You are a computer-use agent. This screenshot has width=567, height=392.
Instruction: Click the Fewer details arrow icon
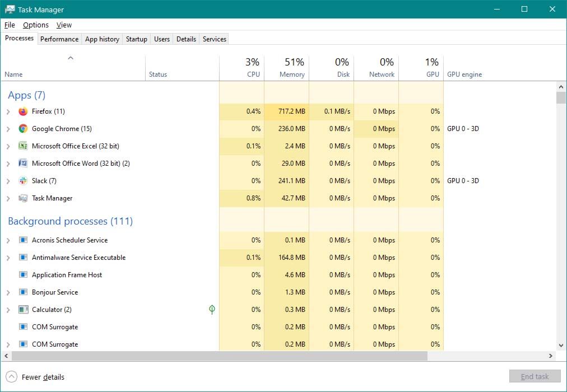pyautogui.click(x=11, y=377)
